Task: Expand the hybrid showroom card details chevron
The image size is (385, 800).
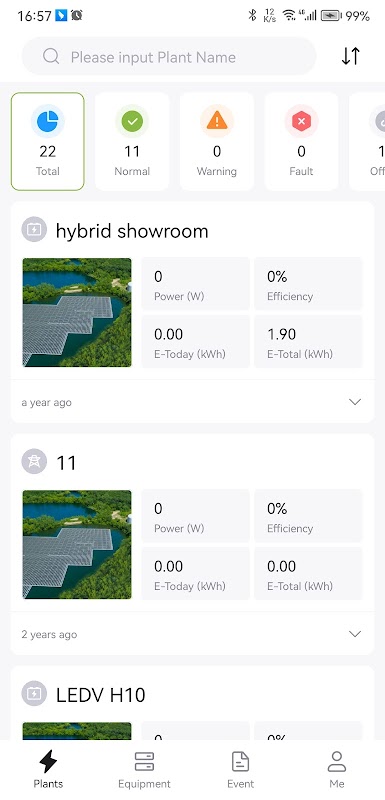Action: [x=355, y=402]
